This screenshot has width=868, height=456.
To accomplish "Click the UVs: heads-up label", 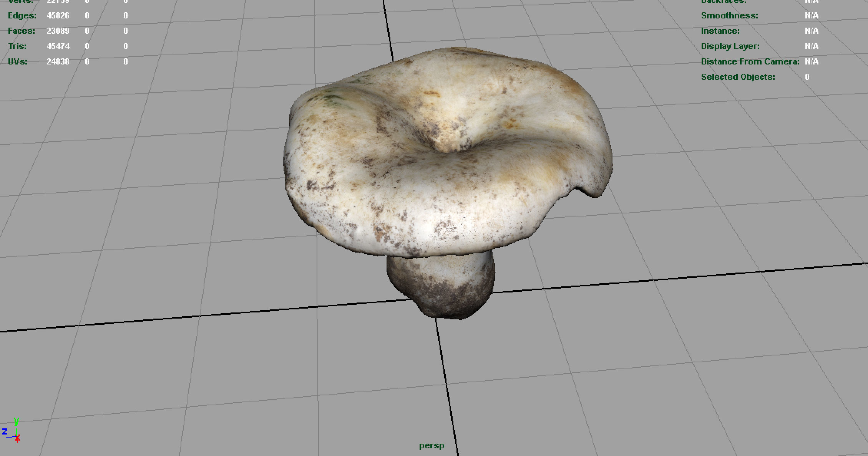I will (x=18, y=62).
